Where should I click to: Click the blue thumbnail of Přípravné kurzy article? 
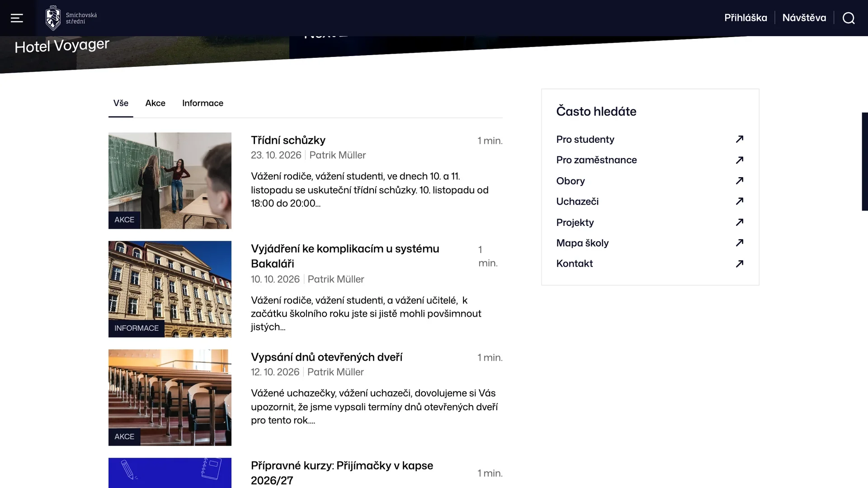pos(170,473)
